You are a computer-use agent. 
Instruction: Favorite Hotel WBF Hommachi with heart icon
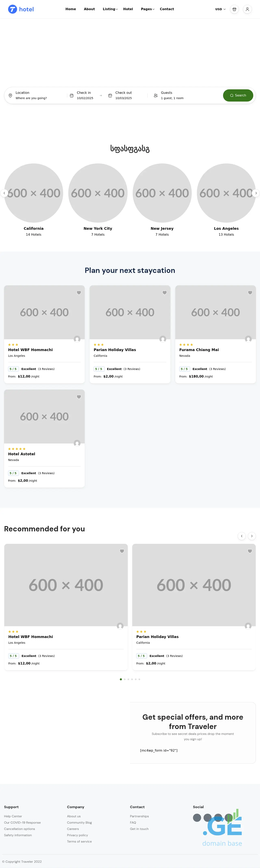(x=79, y=293)
